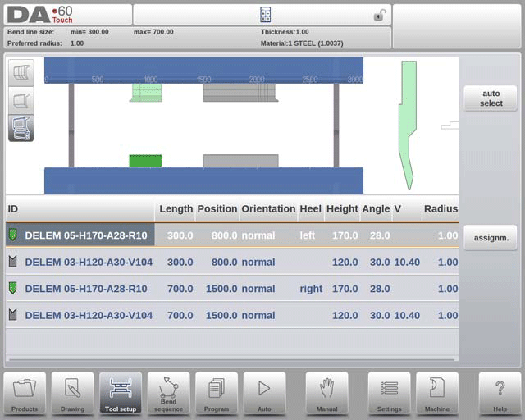This screenshot has width=525, height=420.
Task: Go to Bend sequence screen
Action: pos(168,393)
